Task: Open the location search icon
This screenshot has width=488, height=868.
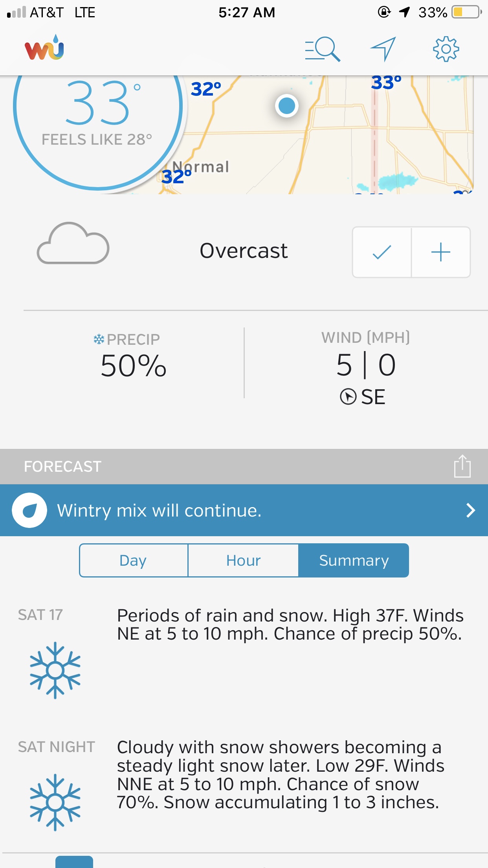Action: [x=323, y=49]
